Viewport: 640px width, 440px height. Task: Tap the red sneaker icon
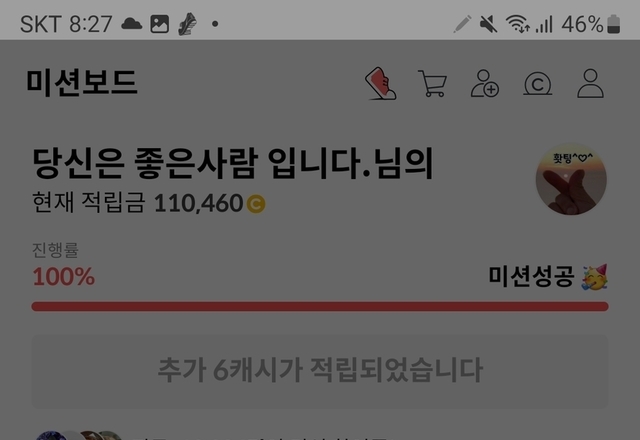pos(380,83)
